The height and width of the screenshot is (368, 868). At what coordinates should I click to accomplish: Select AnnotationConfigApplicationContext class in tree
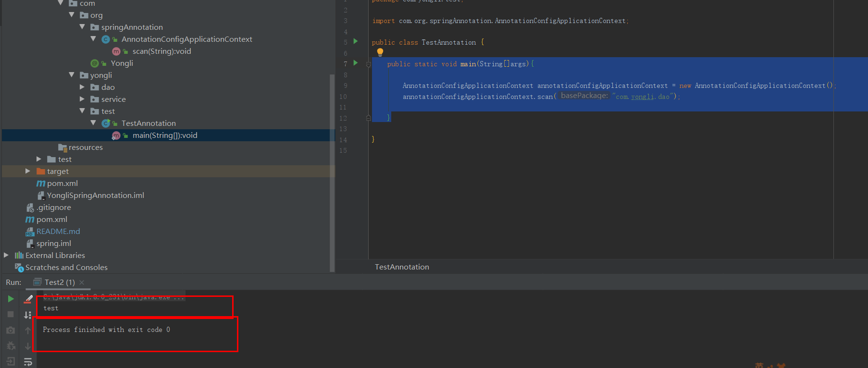click(186, 39)
